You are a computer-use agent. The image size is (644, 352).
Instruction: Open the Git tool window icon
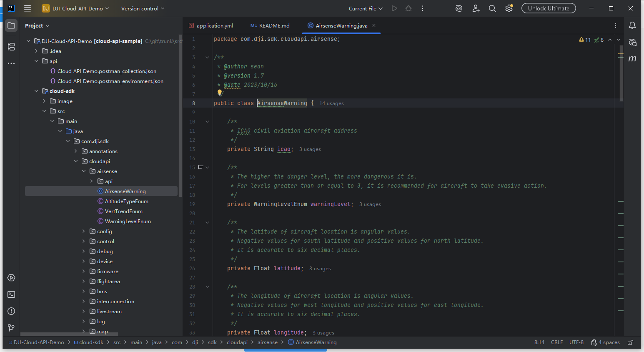(11, 328)
